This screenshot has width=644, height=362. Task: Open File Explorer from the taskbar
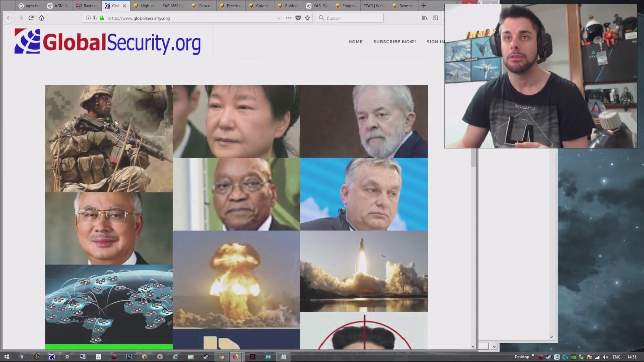[x=191, y=357]
